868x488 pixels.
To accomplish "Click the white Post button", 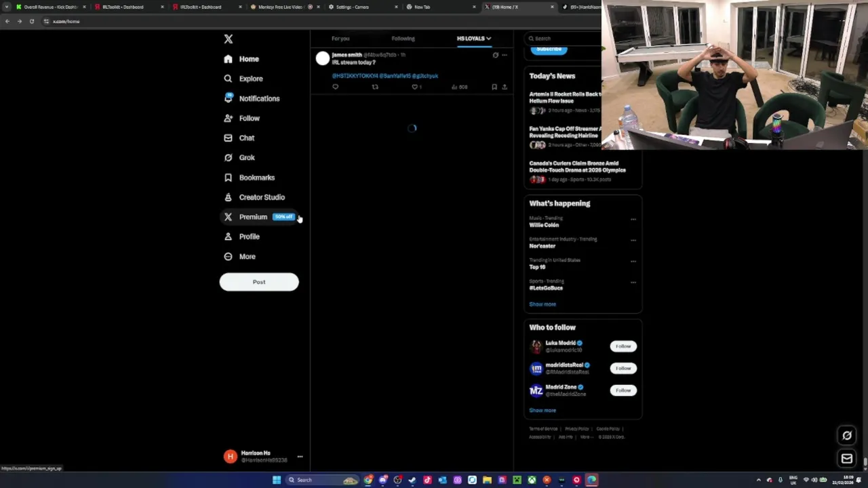I will tap(259, 282).
